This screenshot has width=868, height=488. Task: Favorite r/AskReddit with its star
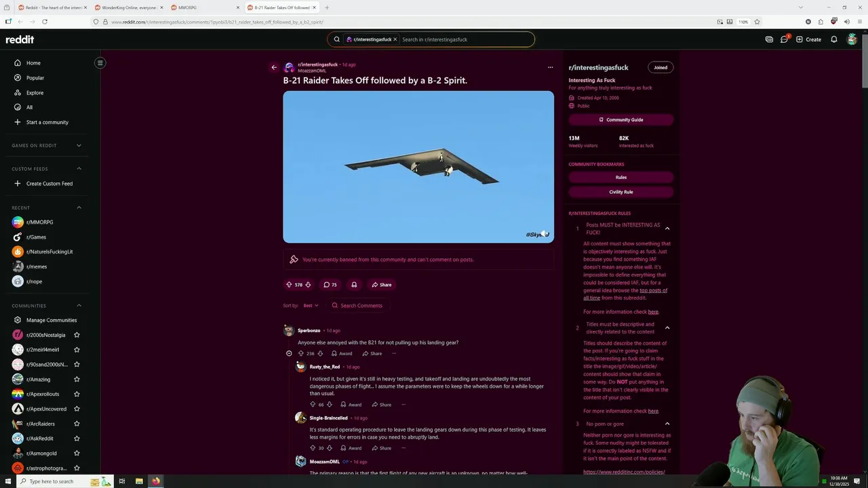77,439
